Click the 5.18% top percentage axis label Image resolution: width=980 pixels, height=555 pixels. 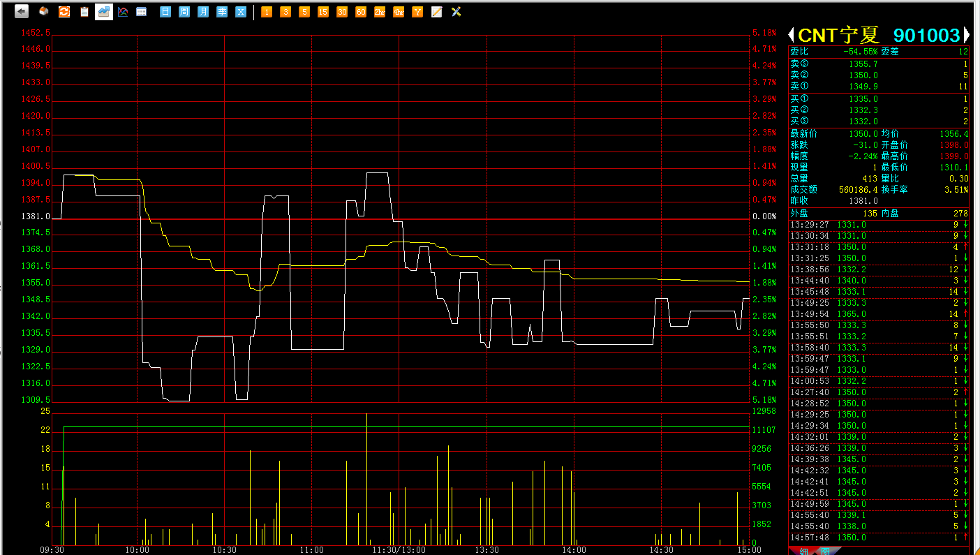[764, 33]
